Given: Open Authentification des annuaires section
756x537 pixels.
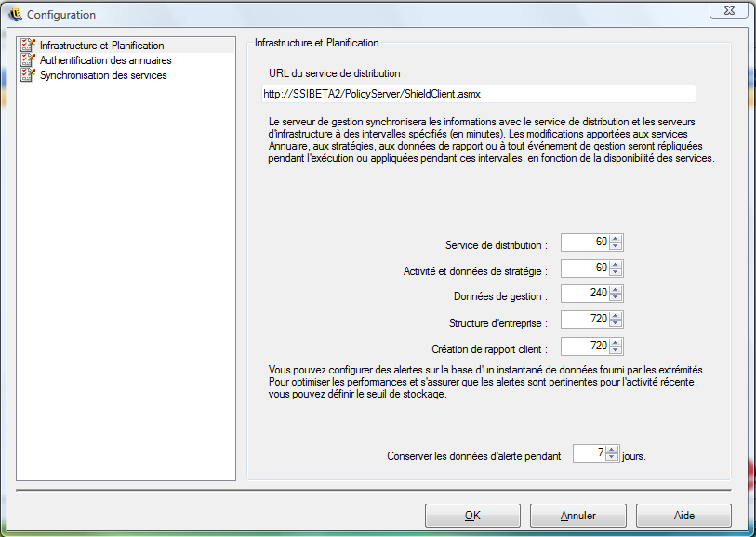Looking at the screenshot, I should (x=106, y=60).
